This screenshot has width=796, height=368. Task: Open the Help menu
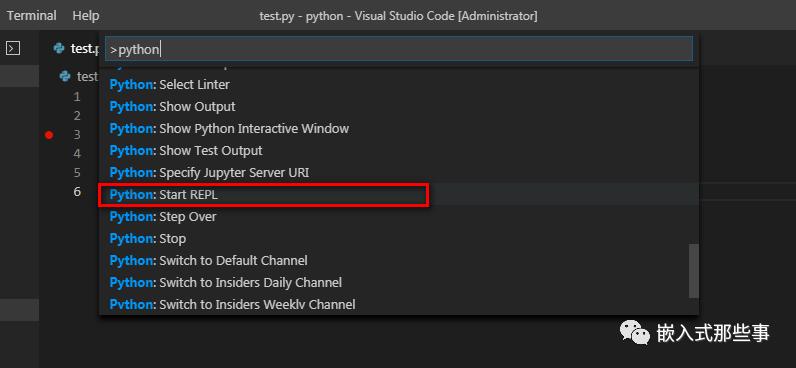[86, 16]
